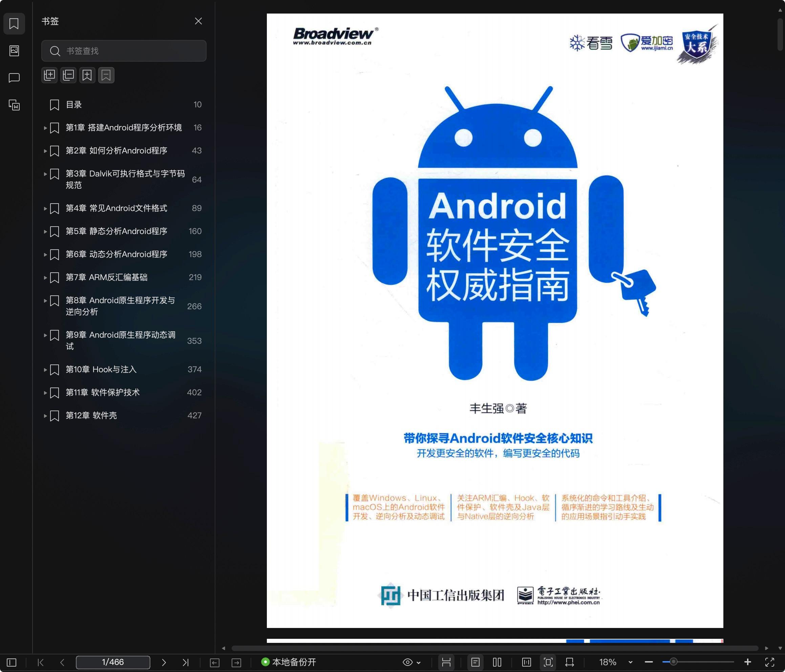
Task: Go to the last page
Action: click(185, 662)
